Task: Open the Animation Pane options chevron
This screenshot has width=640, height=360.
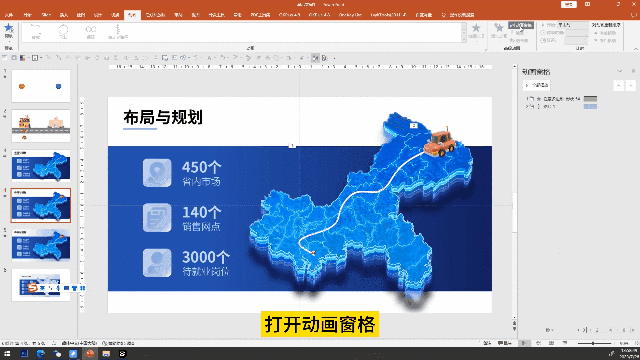Action: [x=620, y=71]
